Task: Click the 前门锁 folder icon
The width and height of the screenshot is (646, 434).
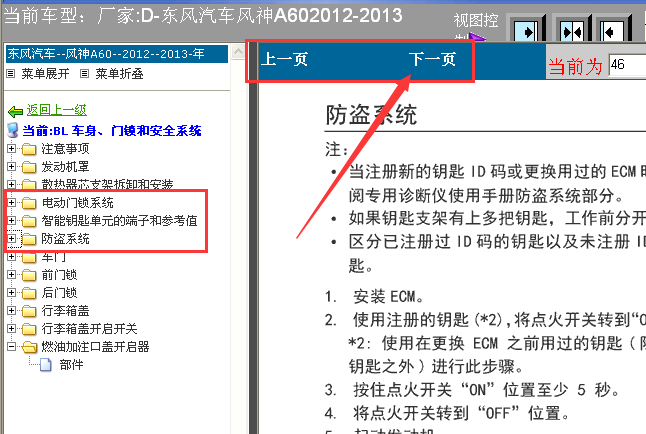Action: (29, 275)
